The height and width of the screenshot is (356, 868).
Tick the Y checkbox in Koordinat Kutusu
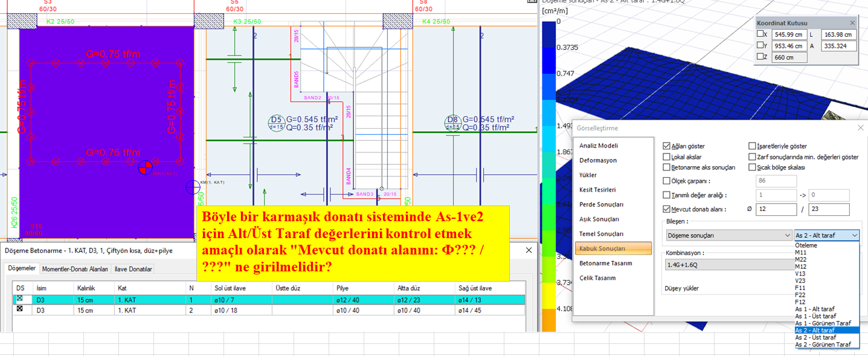pyautogui.click(x=760, y=46)
